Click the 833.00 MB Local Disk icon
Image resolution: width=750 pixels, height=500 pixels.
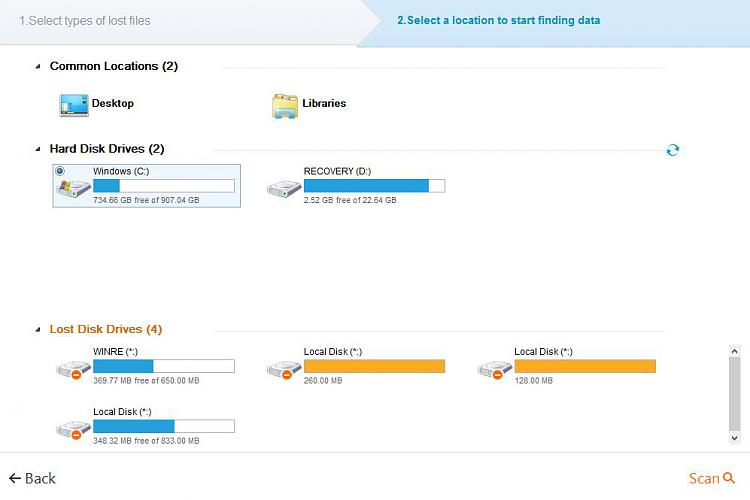(x=73, y=430)
